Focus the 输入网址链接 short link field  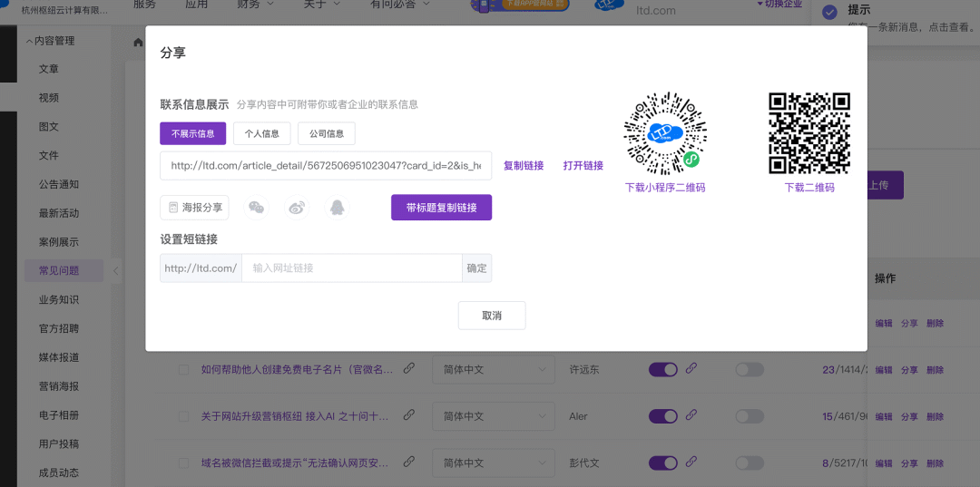click(x=352, y=268)
